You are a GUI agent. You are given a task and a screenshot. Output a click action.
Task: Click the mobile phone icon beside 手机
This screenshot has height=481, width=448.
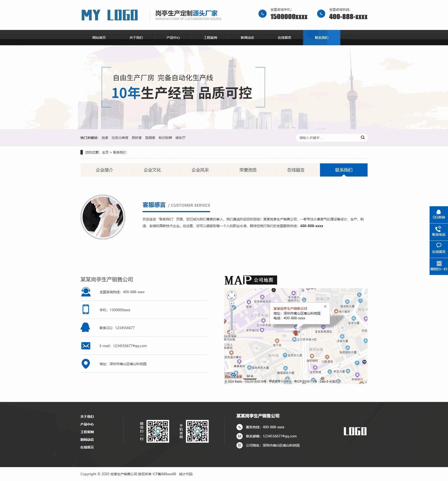86,310
